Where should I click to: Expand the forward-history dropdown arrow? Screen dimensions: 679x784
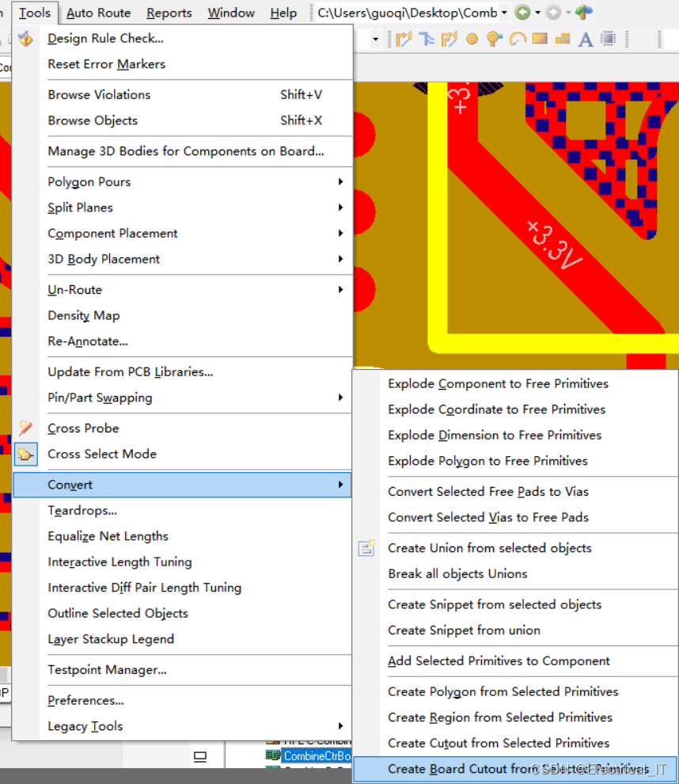click(568, 13)
